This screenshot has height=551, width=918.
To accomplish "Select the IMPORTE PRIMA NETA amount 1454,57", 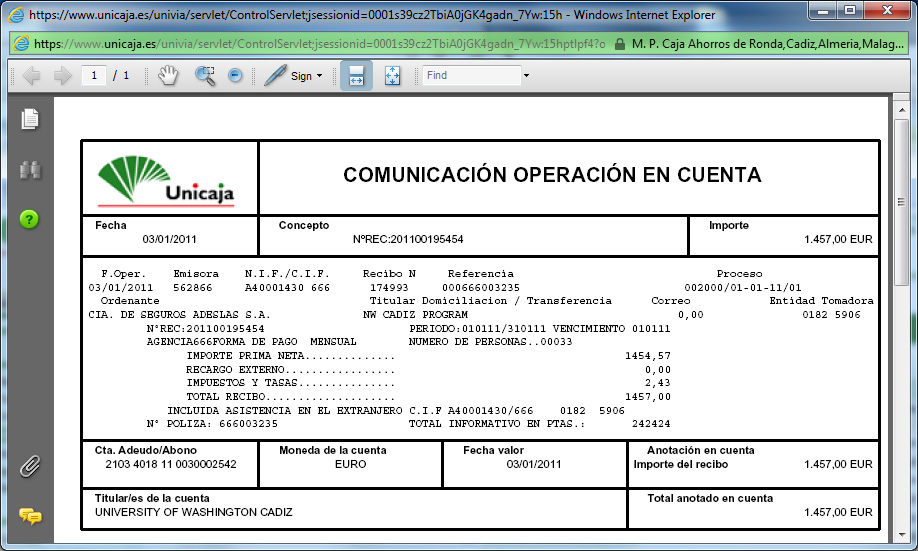I will click(x=648, y=355).
